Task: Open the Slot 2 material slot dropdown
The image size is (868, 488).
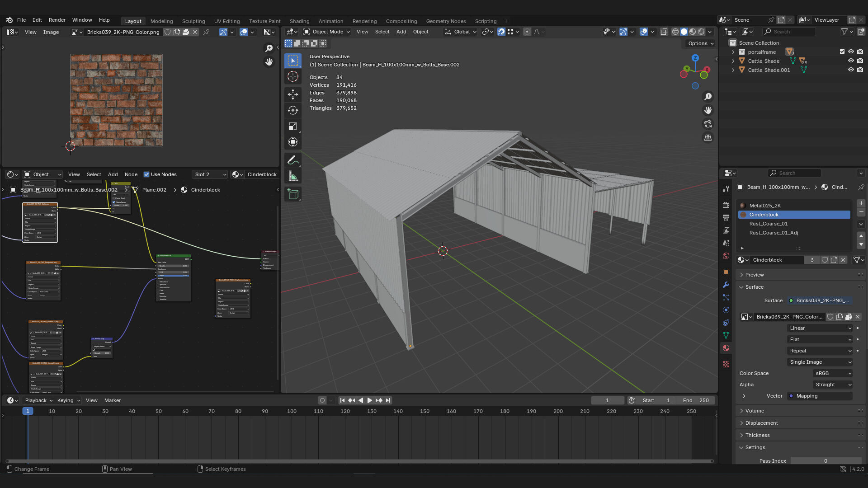Action: pos(210,174)
